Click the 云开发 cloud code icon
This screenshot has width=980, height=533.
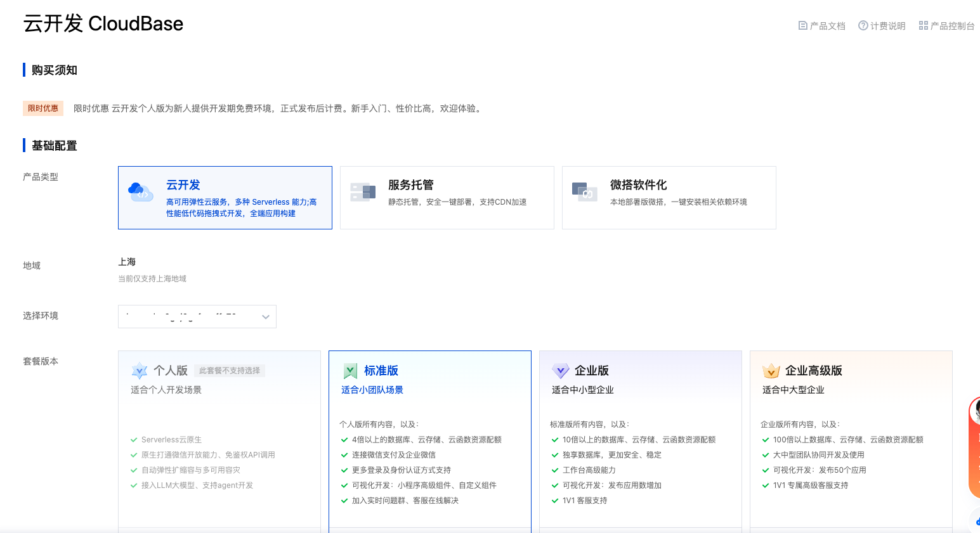(x=141, y=191)
